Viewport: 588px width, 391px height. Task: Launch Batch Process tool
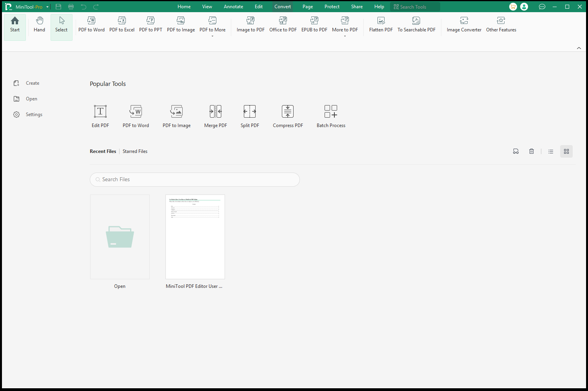tap(331, 116)
